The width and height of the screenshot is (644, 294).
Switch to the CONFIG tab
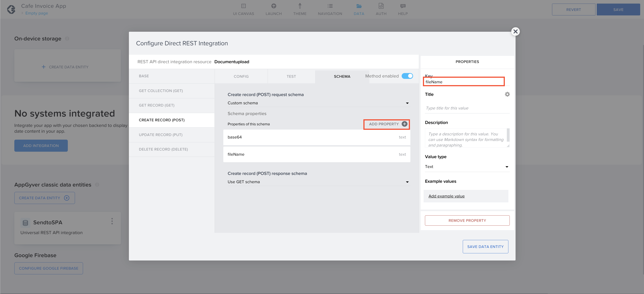coord(241,76)
